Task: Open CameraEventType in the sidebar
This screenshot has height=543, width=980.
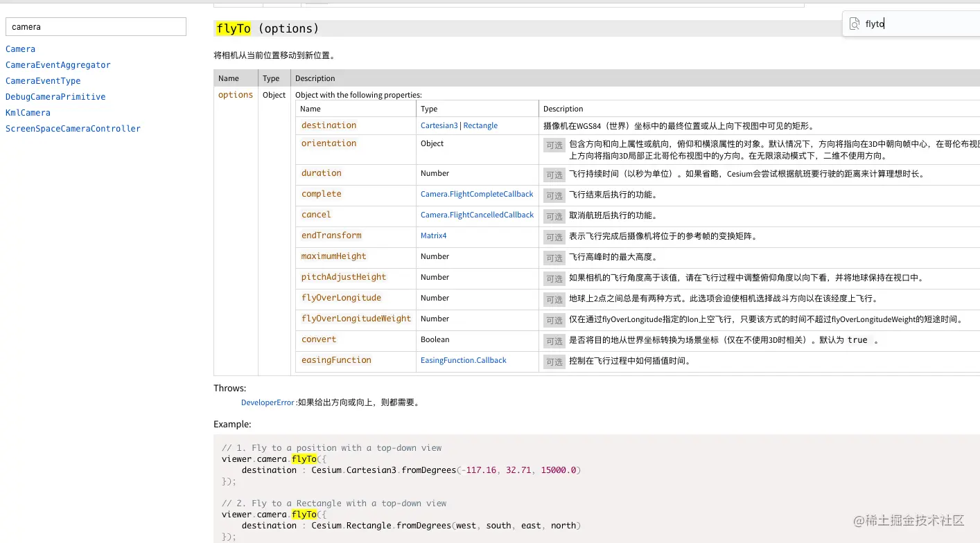Action: (x=43, y=81)
